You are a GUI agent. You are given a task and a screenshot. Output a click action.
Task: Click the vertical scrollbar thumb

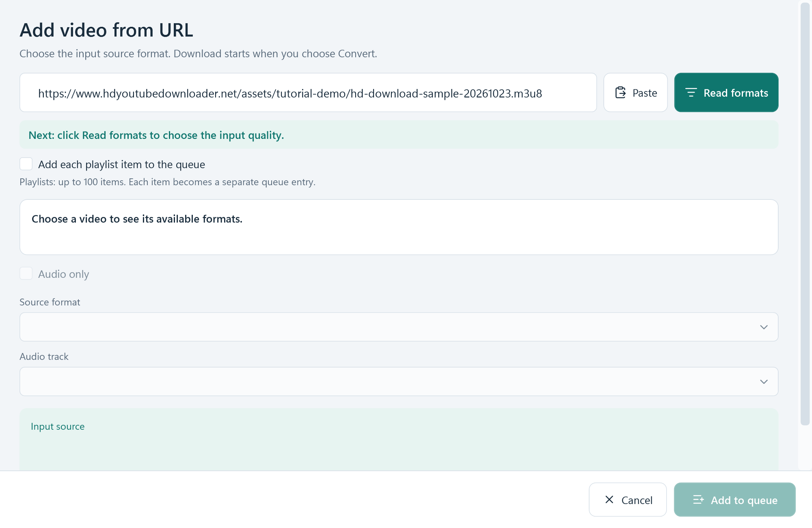coord(805,214)
